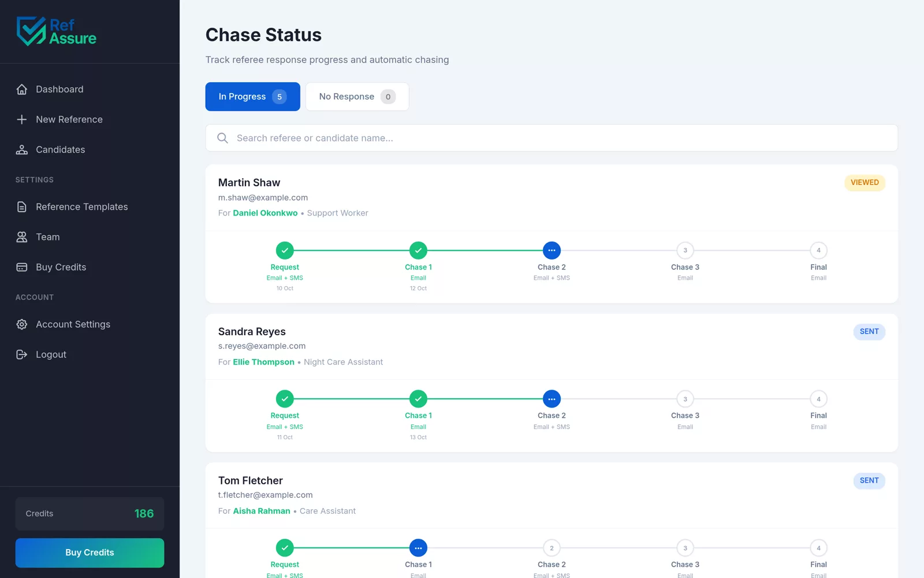The image size is (924, 578).
Task: Open candidate link Daniel Okonkwo
Action: [x=265, y=213]
